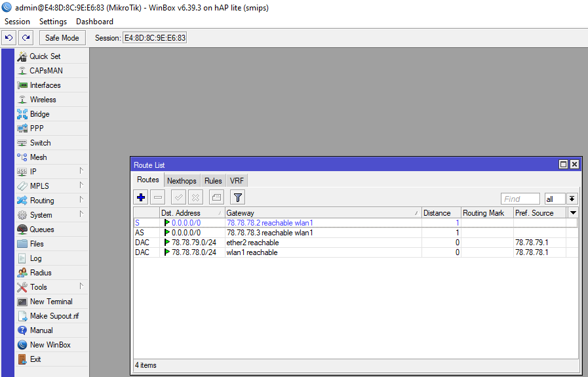588x377 pixels.
Task: Click the Session MAC address field
Action: pos(155,38)
